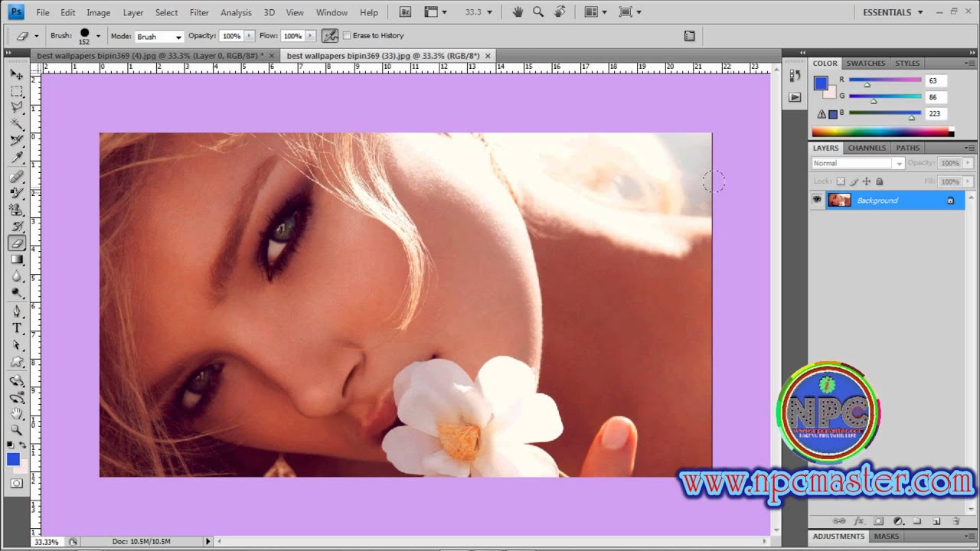Switch to the Swatches tab

[x=866, y=64]
